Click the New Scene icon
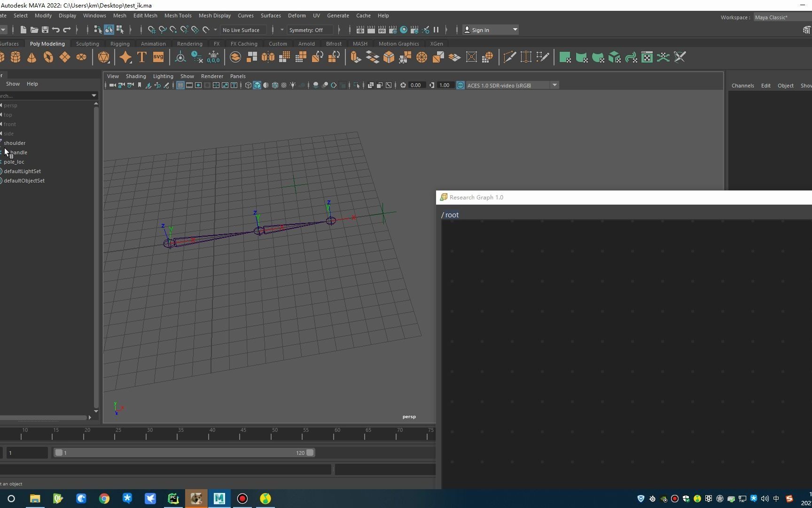This screenshot has width=812, height=508. [x=23, y=30]
